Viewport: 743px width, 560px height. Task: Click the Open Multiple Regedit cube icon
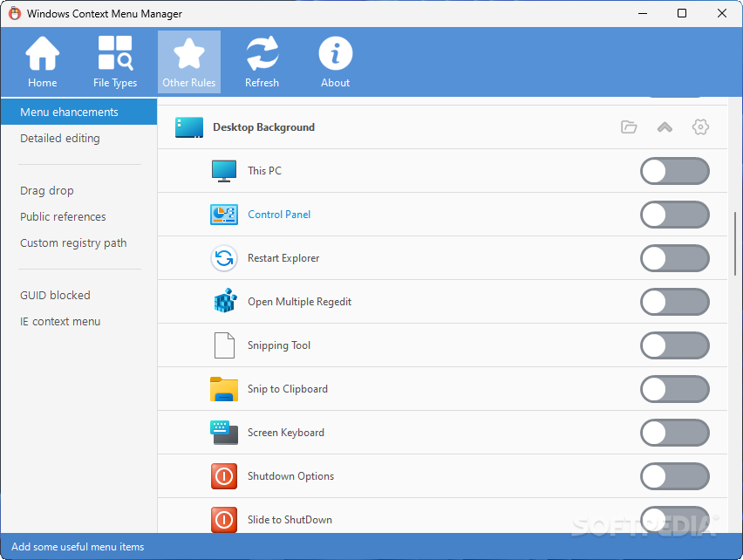225,301
